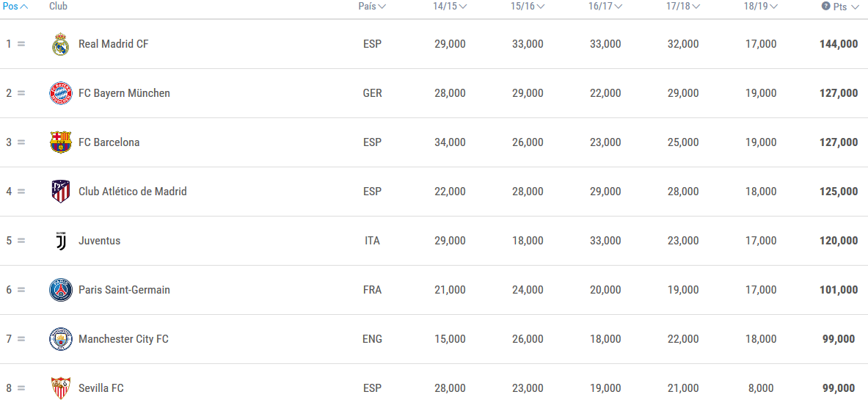Click the Paris Saint-Germain crest
This screenshot has height=400, width=868.
60,290
